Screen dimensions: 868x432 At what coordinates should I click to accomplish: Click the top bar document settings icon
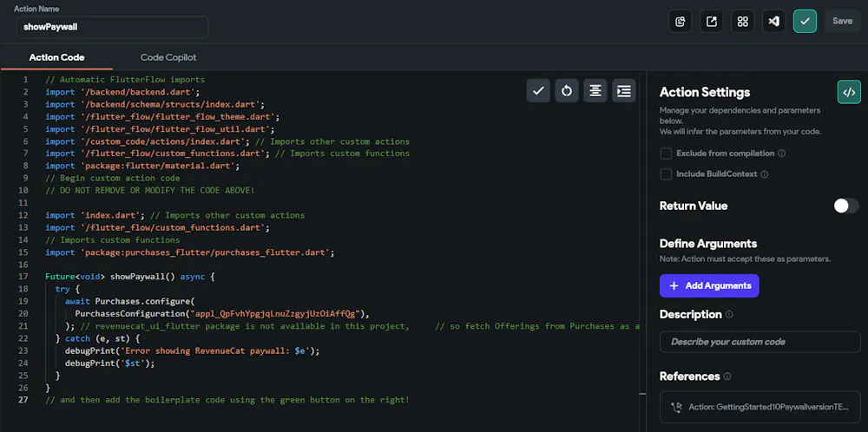pos(681,21)
